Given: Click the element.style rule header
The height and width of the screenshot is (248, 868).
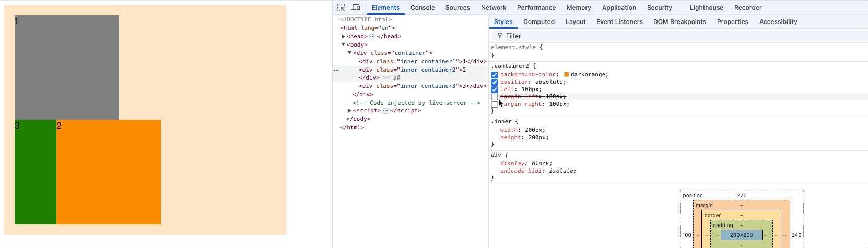Looking at the screenshot, I should (513, 48).
